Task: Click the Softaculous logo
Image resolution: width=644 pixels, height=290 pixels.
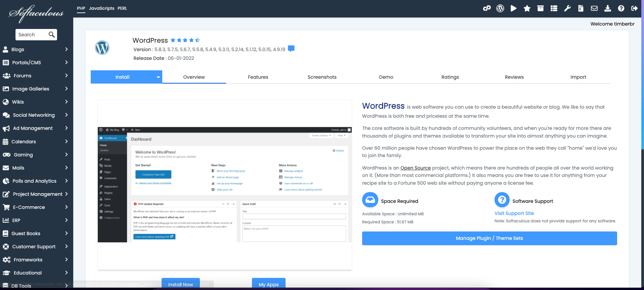Action: point(36,13)
